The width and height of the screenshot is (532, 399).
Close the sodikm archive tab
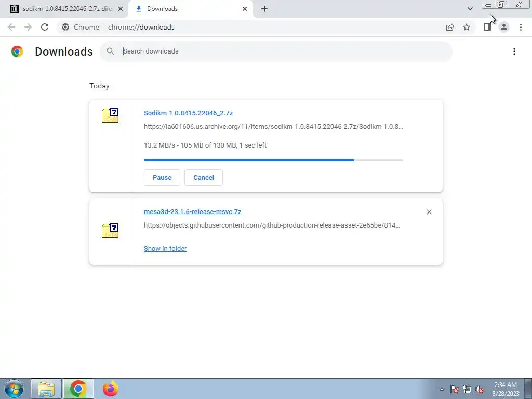121,9
